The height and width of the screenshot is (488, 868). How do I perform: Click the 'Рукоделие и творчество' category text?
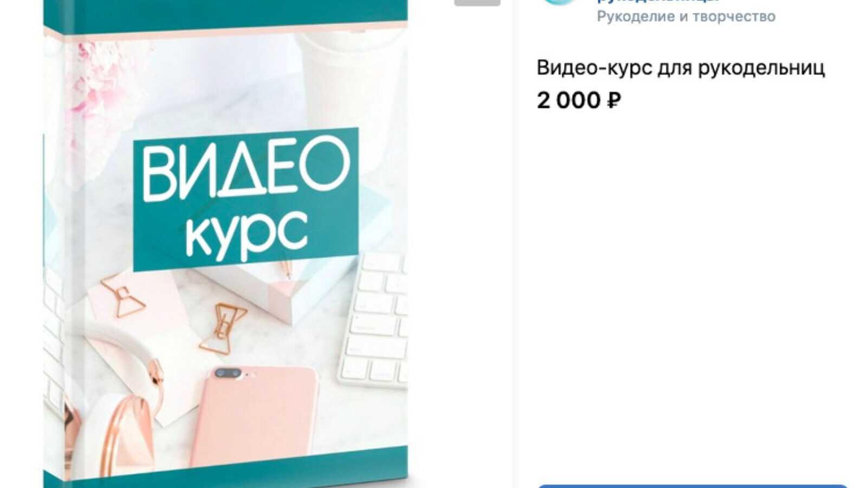pyautogui.click(x=686, y=17)
